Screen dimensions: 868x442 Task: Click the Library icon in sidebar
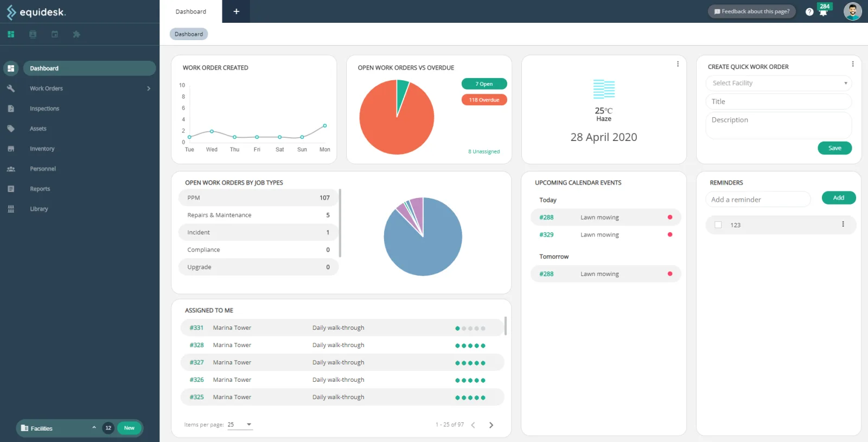(11, 209)
